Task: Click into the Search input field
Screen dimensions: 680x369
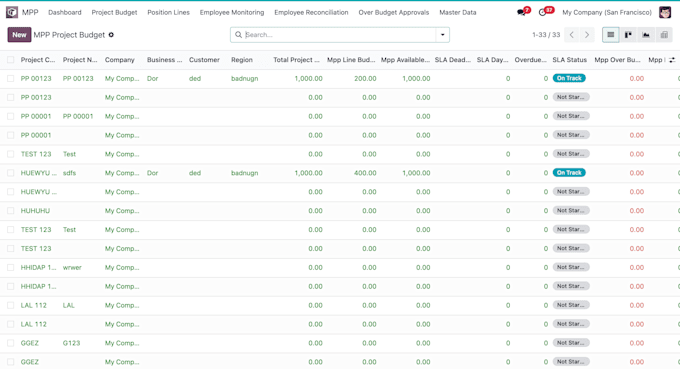Action: (x=339, y=35)
